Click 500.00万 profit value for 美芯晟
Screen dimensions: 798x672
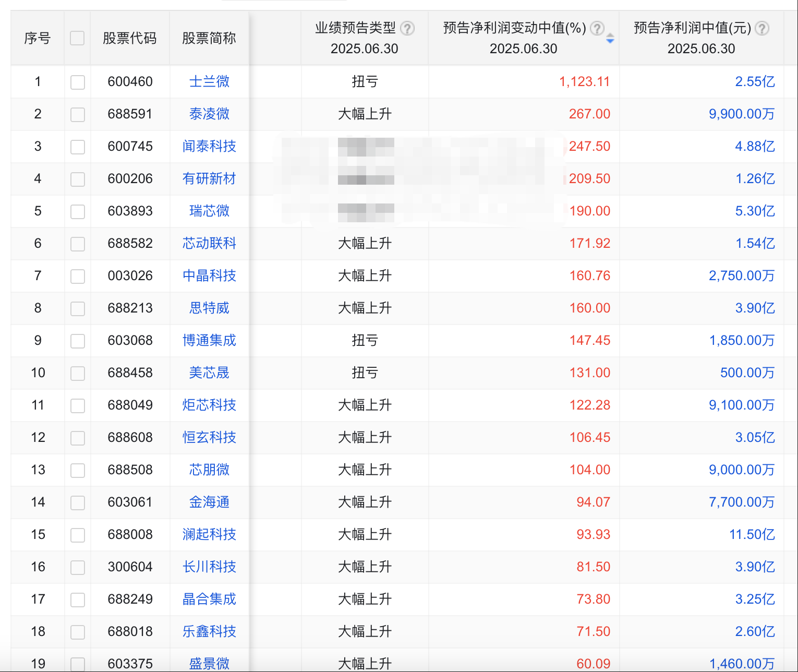pos(747,373)
